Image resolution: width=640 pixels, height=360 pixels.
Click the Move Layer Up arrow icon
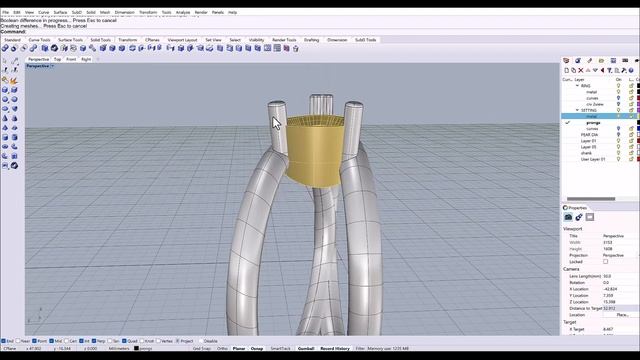pyautogui.click(x=588, y=70)
